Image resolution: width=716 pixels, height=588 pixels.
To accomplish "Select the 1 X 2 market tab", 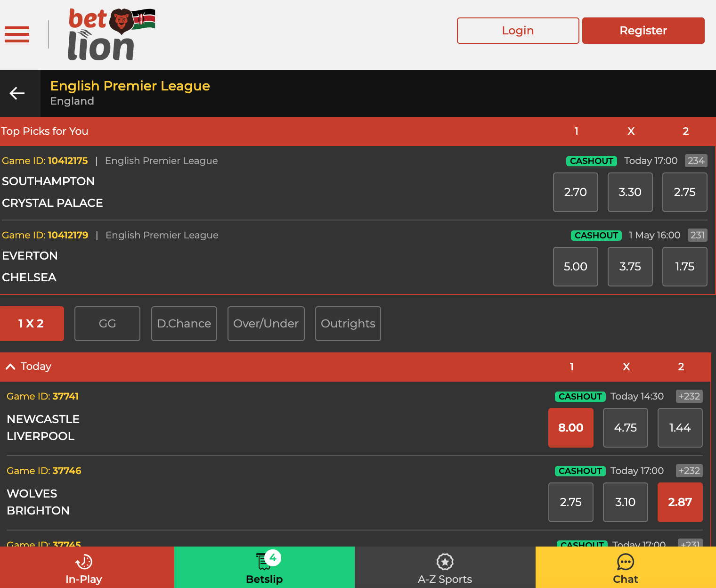I will click(x=32, y=324).
